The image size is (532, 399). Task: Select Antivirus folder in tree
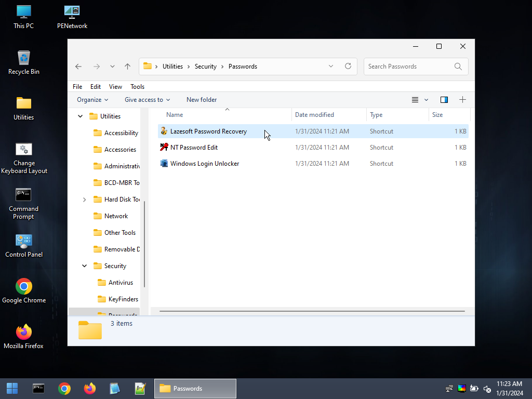click(x=115, y=283)
